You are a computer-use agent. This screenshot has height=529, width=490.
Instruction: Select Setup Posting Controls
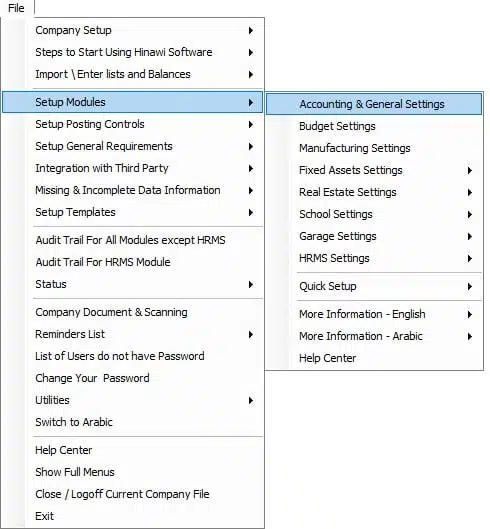pyautogui.click(x=132, y=124)
